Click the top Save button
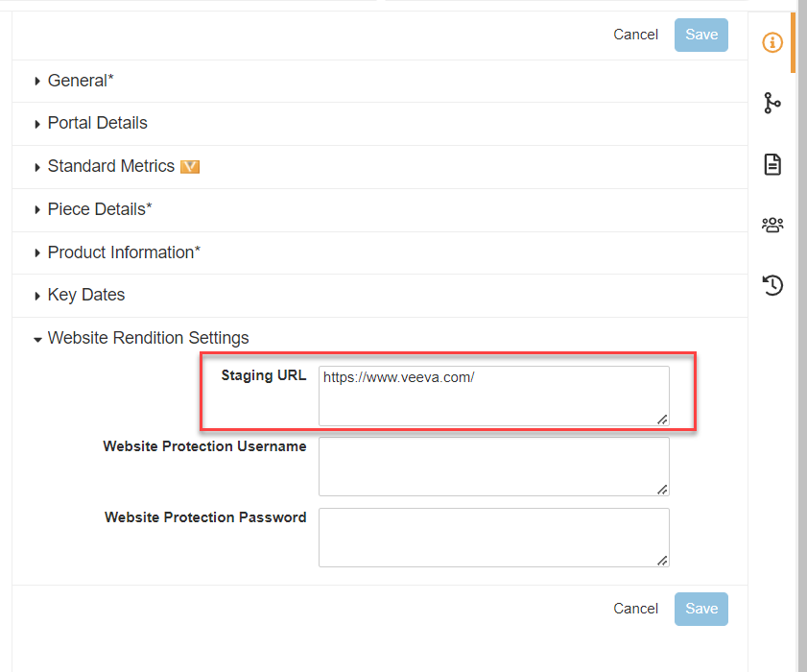The width and height of the screenshot is (807, 672). [701, 35]
